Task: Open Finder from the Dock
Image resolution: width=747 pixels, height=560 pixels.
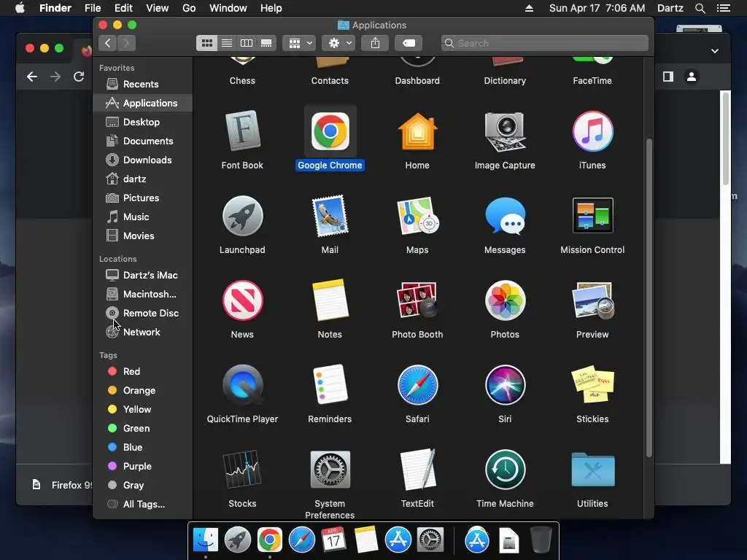Action: (x=205, y=540)
